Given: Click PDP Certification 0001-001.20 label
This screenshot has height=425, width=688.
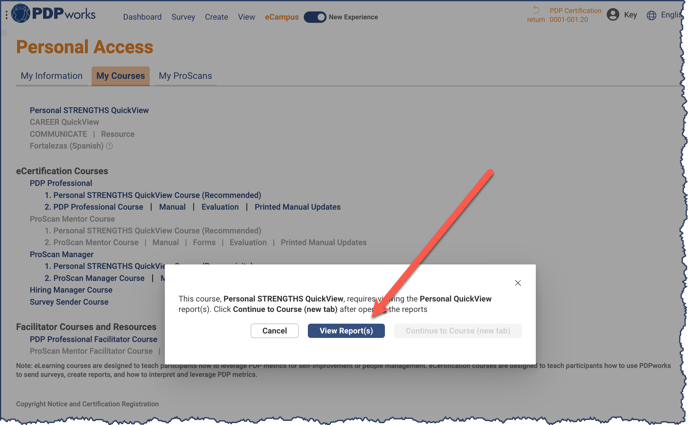Looking at the screenshot, I should (x=575, y=15).
